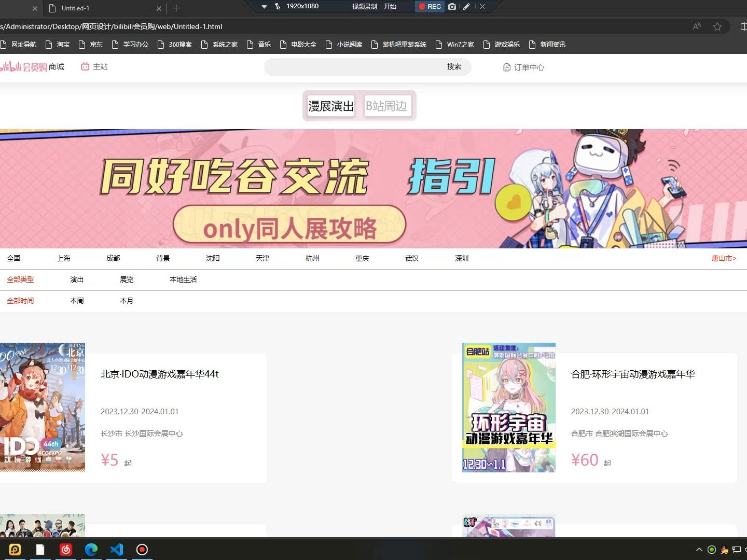Filter time by 本月

pyautogui.click(x=127, y=301)
